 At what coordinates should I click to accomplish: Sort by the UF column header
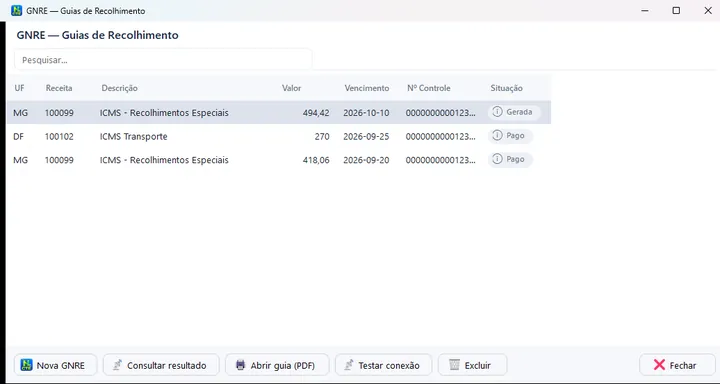click(19, 88)
